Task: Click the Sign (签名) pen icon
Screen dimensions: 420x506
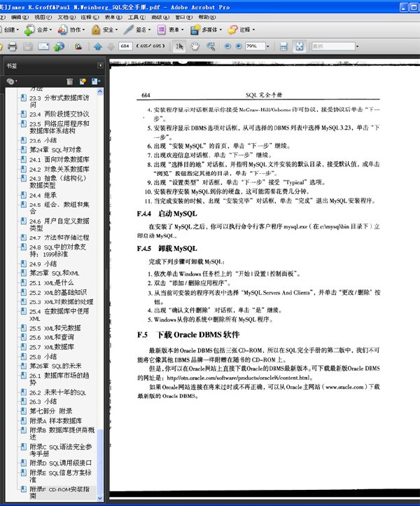Action: click(128, 29)
